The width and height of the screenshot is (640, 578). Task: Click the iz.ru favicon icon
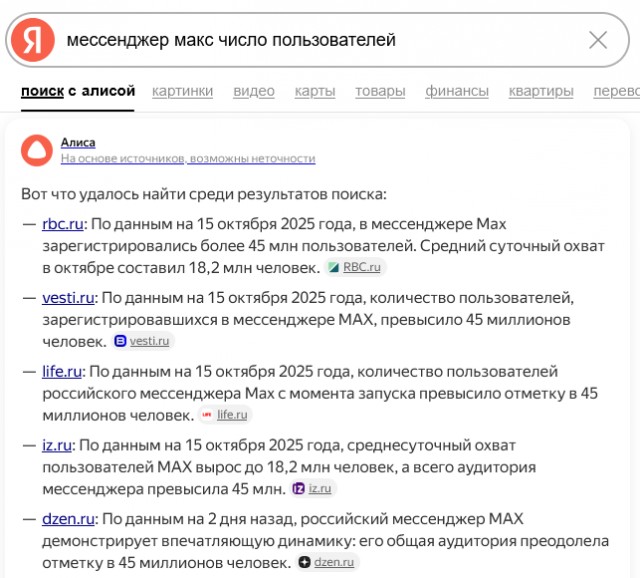(x=299, y=488)
